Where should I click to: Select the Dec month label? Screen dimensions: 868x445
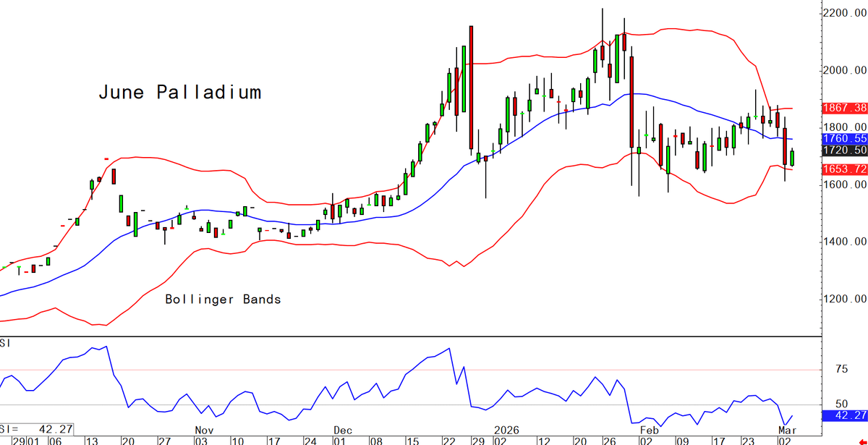[x=343, y=429]
